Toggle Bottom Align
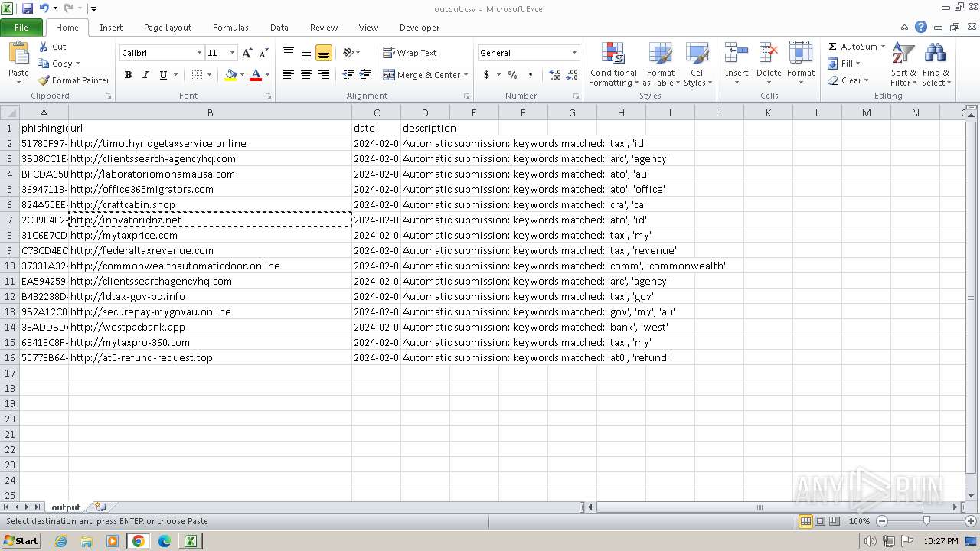This screenshot has height=551, width=980. pyautogui.click(x=324, y=53)
